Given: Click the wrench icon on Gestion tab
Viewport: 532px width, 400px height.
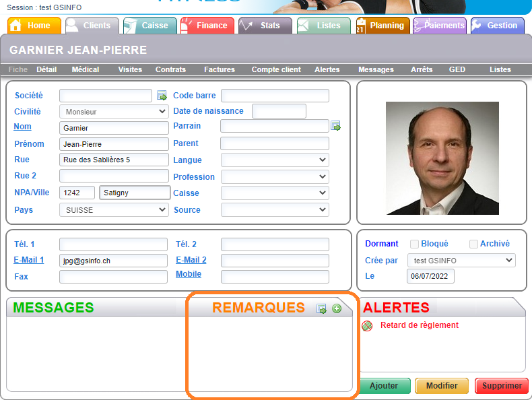Looking at the screenshot, I should tap(477, 26).
